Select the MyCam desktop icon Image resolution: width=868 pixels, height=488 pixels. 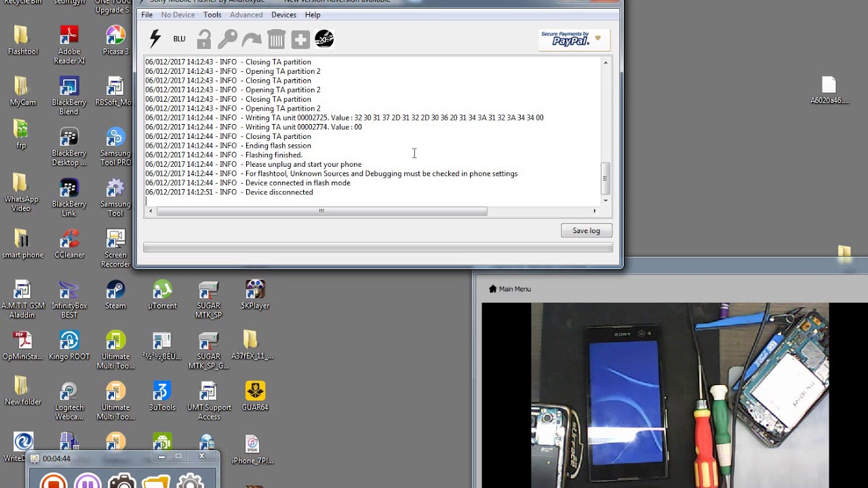point(22,91)
